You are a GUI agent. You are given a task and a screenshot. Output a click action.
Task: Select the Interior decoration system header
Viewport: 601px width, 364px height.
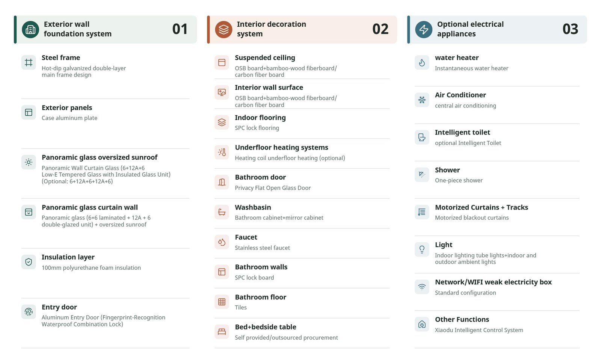[x=302, y=29]
